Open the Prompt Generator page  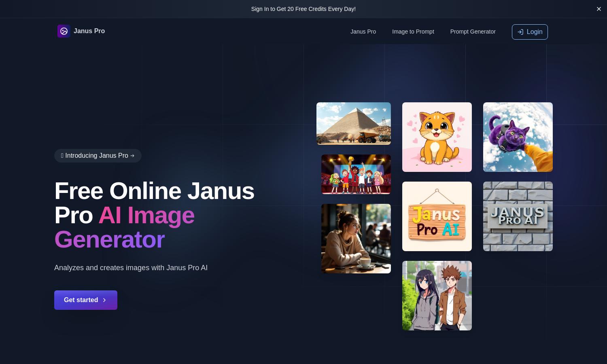coord(473,32)
